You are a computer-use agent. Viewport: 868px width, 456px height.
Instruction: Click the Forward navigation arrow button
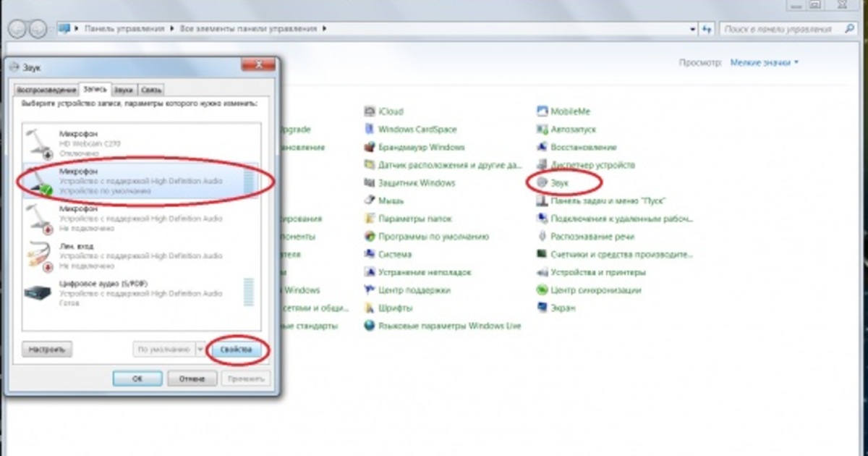coord(38,29)
